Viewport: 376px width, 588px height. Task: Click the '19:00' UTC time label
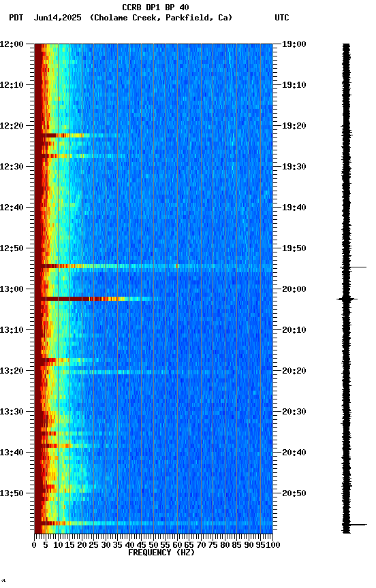(294, 44)
